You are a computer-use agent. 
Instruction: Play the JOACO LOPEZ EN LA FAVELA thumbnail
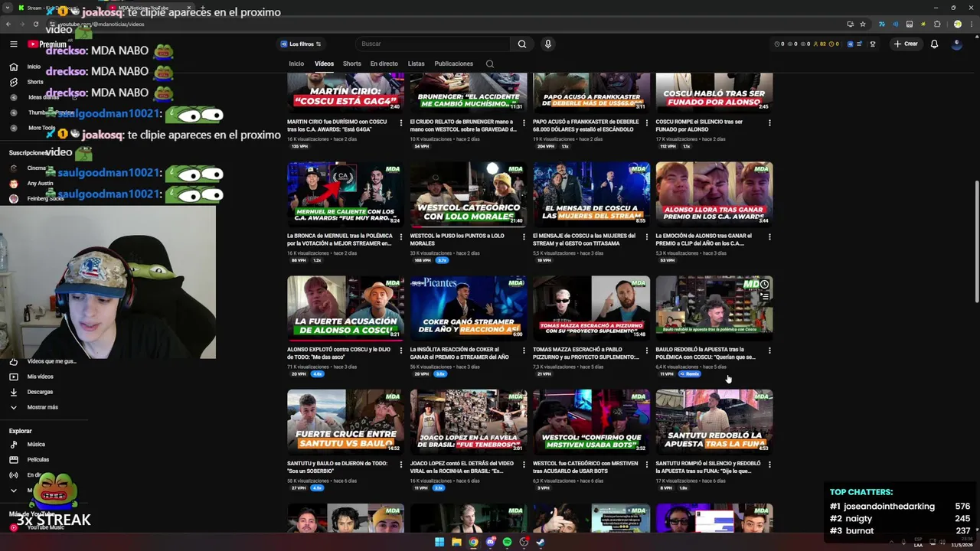click(469, 422)
